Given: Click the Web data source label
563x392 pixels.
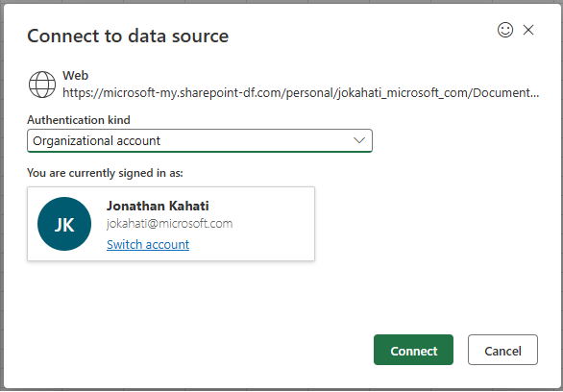Looking at the screenshot, I should (75, 75).
